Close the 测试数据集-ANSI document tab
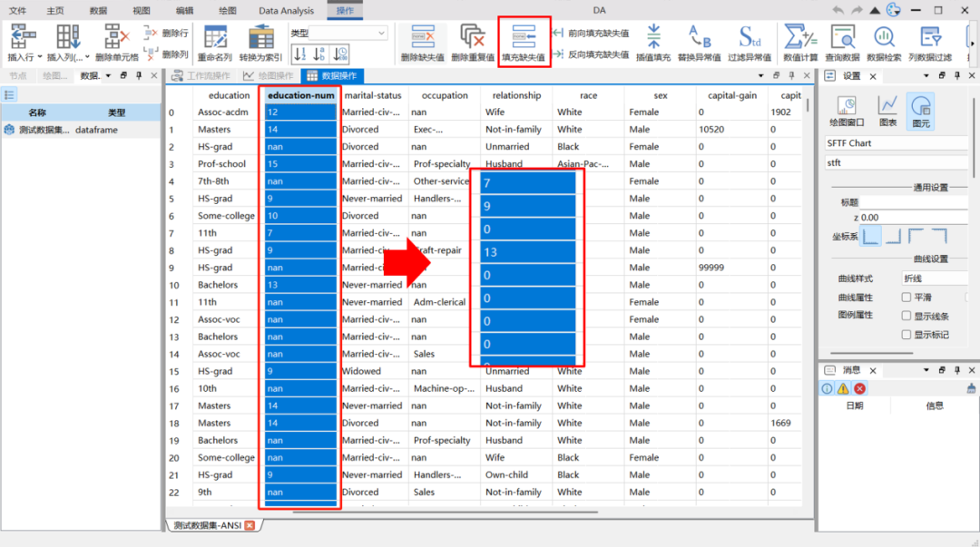Image resolution: width=980 pixels, height=547 pixels. [250, 525]
